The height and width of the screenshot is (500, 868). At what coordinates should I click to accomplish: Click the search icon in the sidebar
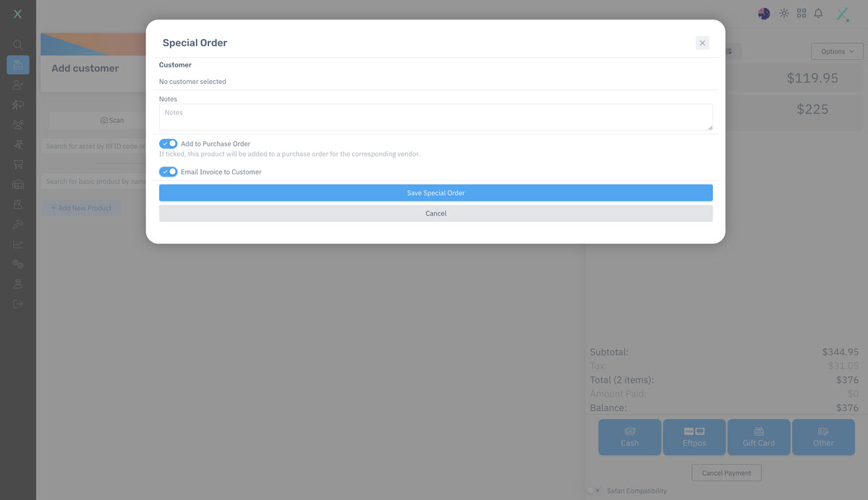click(18, 45)
